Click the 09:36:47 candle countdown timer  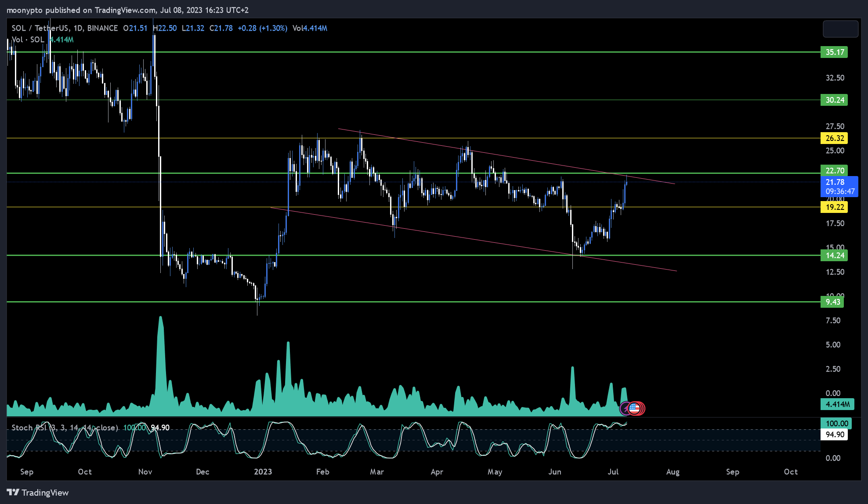[x=840, y=191]
